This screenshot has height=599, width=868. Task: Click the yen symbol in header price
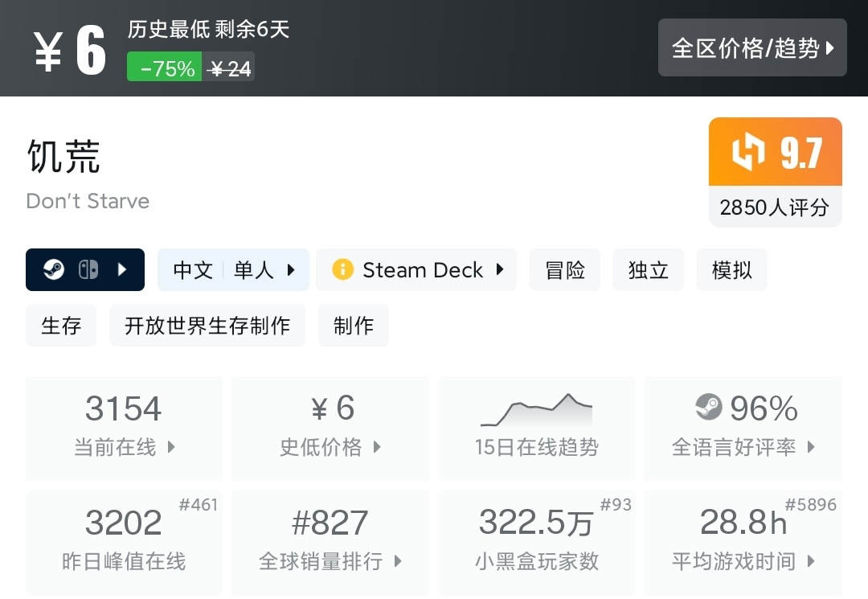(x=47, y=51)
